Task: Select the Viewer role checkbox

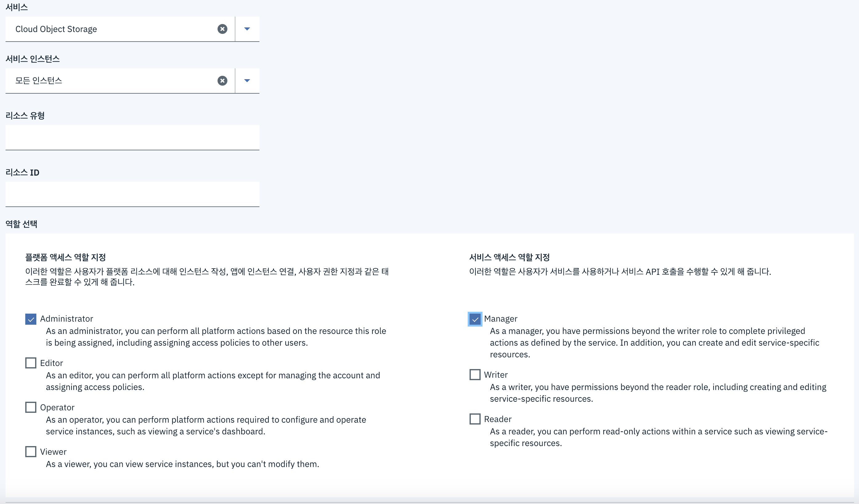Action: click(x=31, y=452)
